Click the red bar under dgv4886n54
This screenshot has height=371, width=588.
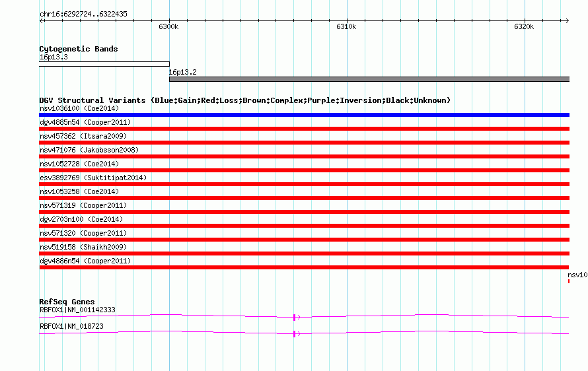tap(304, 267)
